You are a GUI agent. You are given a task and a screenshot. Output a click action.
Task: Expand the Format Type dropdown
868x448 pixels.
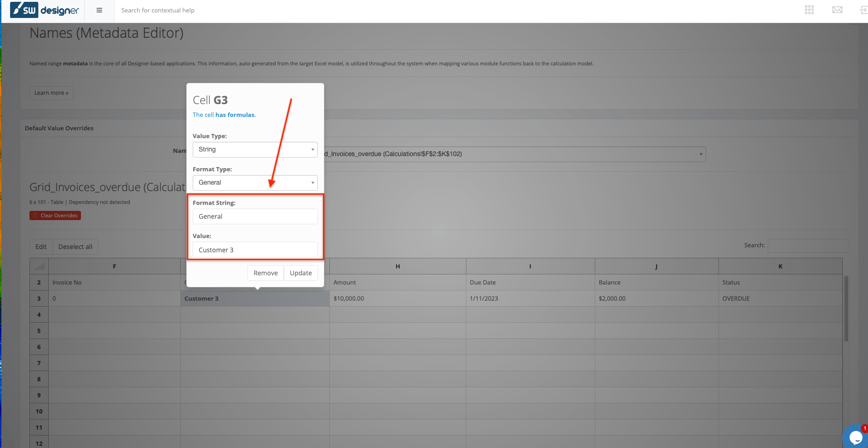pyautogui.click(x=255, y=183)
